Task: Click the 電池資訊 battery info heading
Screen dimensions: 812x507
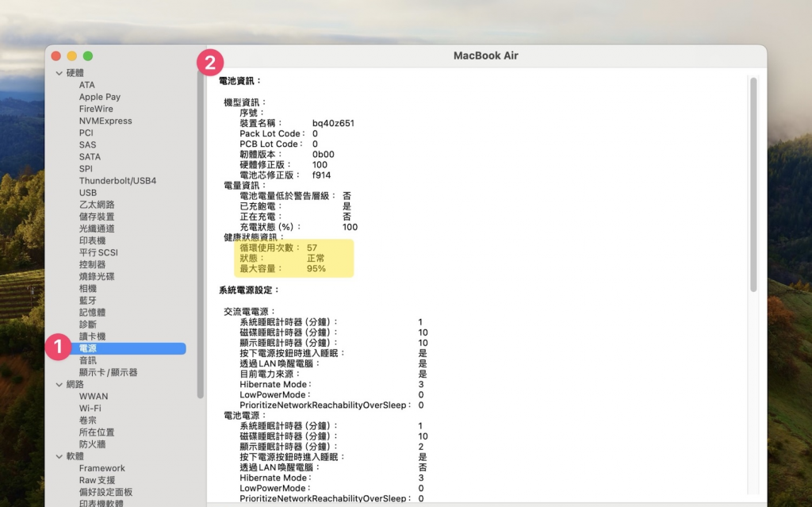Action: [x=240, y=81]
